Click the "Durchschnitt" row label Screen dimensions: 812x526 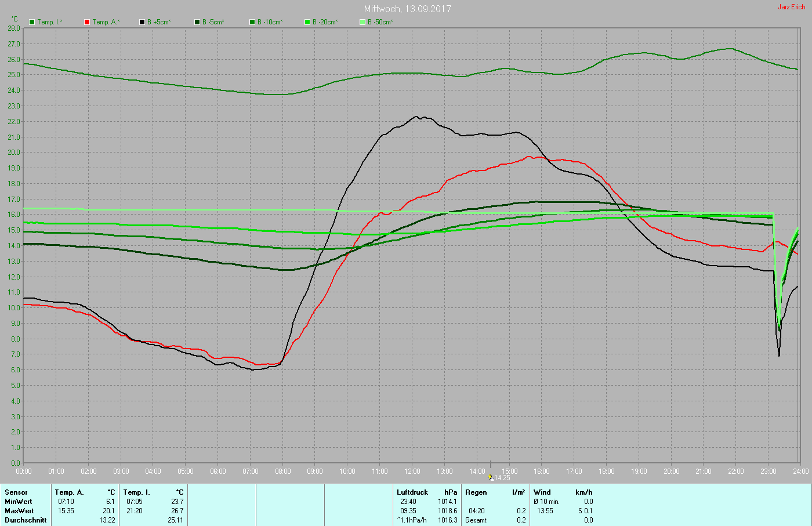(x=26, y=520)
